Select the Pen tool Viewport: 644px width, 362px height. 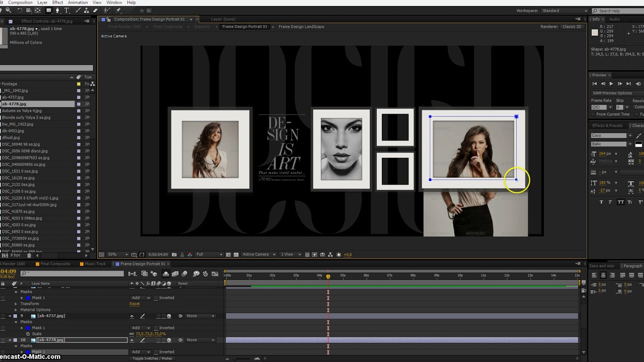tap(58, 11)
